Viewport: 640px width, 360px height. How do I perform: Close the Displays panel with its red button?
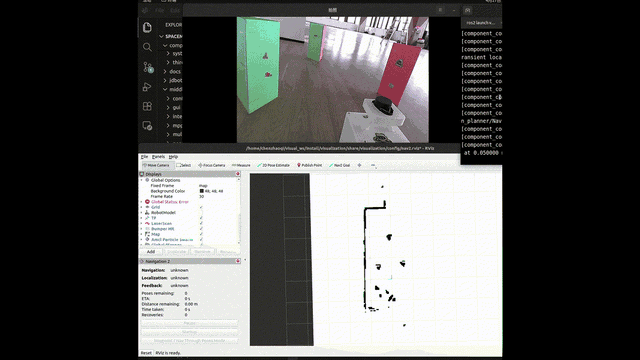click(x=238, y=174)
